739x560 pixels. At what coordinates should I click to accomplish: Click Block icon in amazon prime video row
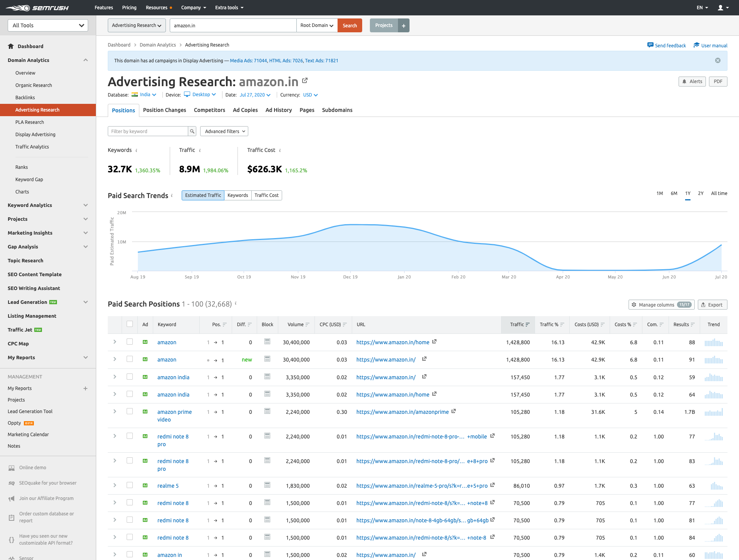pyautogui.click(x=267, y=411)
